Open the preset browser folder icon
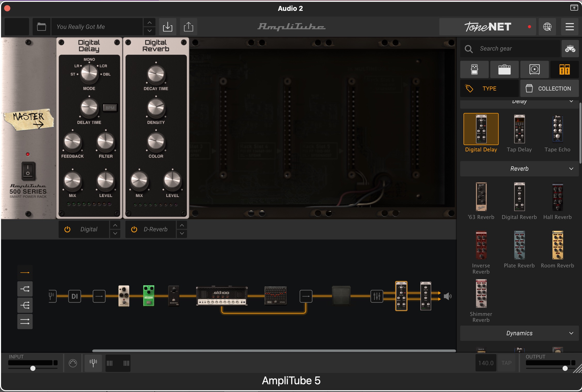The image size is (582, 392). [x=41, y=27]
